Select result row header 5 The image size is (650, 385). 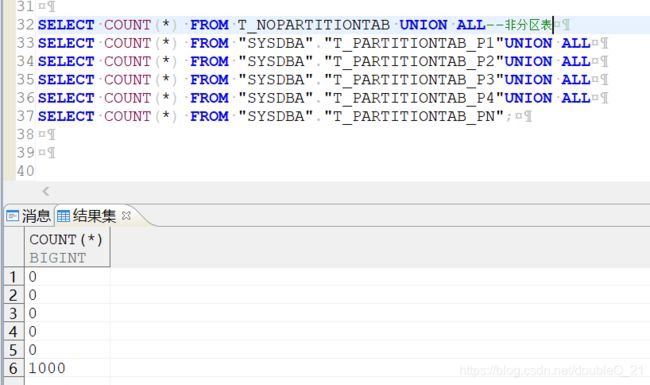pyautogui.click(x=13, y=349)
